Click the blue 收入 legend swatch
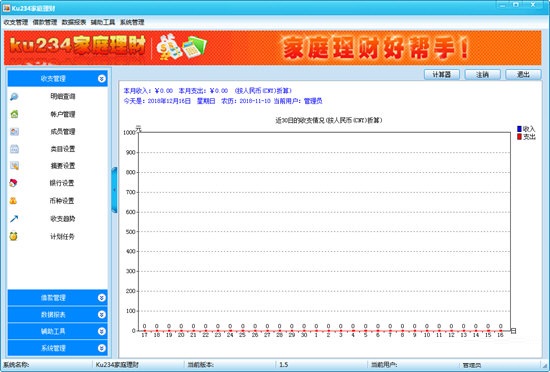 (x=519, y=129)
